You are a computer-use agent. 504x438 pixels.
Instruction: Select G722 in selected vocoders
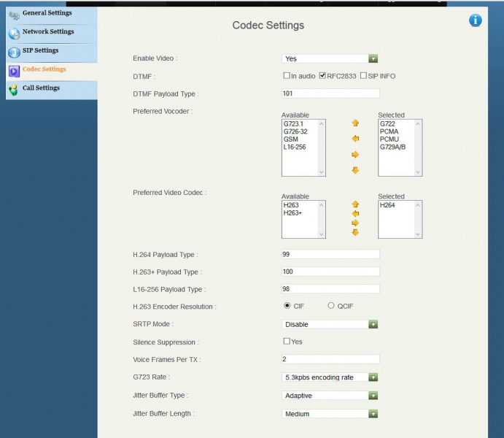point(387,124)
